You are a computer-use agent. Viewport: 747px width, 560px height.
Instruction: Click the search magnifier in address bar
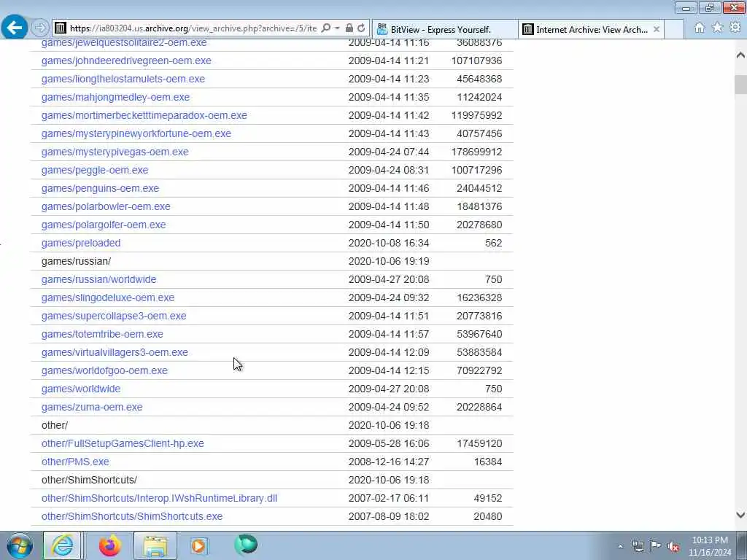tap(326, 28)
